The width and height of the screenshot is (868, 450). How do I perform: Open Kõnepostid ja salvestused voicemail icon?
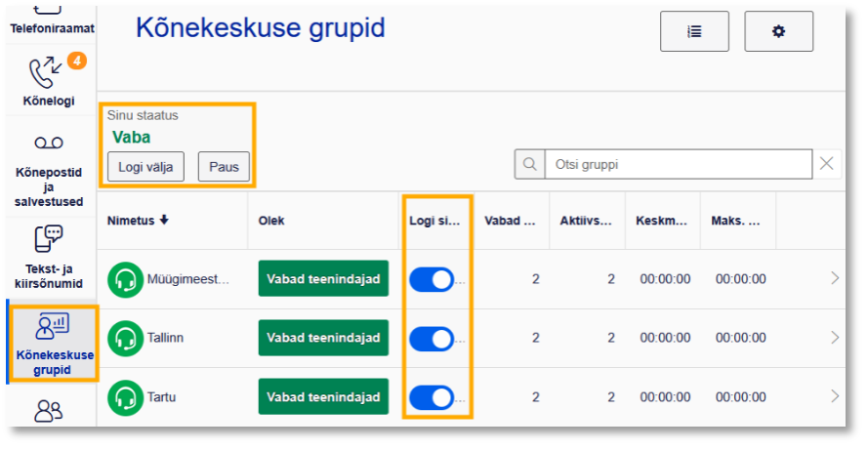[49, 144]
